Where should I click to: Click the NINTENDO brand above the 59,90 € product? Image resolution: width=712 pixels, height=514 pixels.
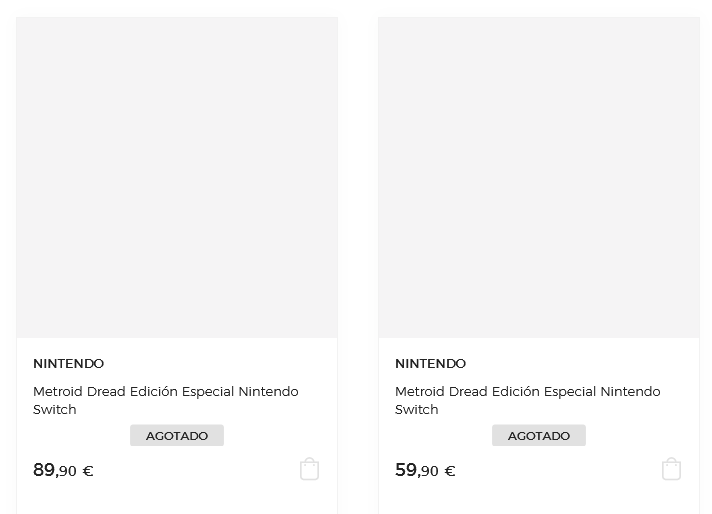430,363
